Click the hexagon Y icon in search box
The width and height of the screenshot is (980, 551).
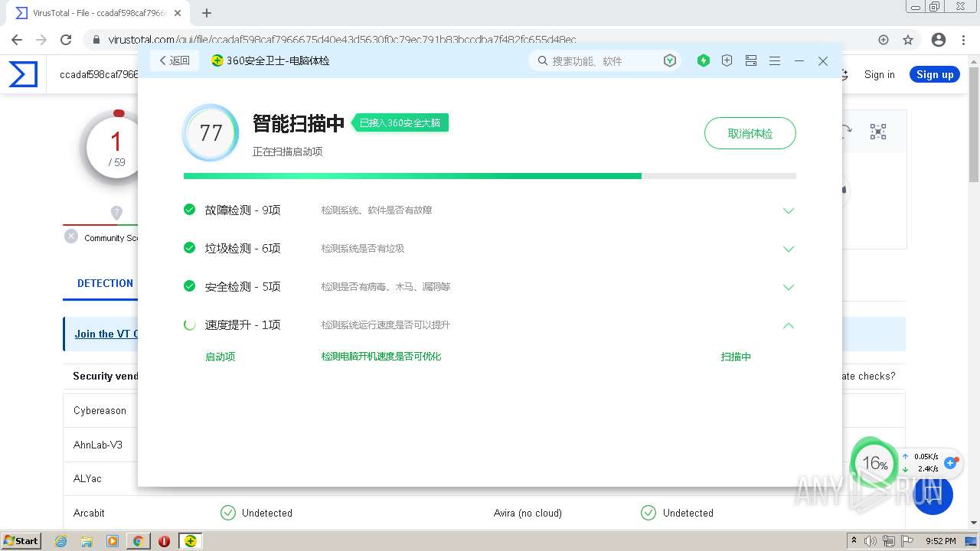tap(670, 60)
